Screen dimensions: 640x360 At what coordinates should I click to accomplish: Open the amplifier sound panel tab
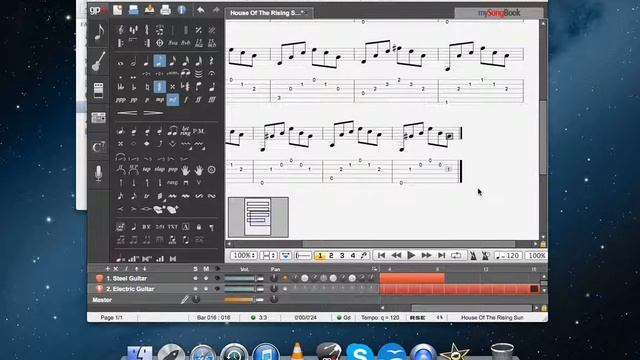pyautogui.click(x=98, y=90)
